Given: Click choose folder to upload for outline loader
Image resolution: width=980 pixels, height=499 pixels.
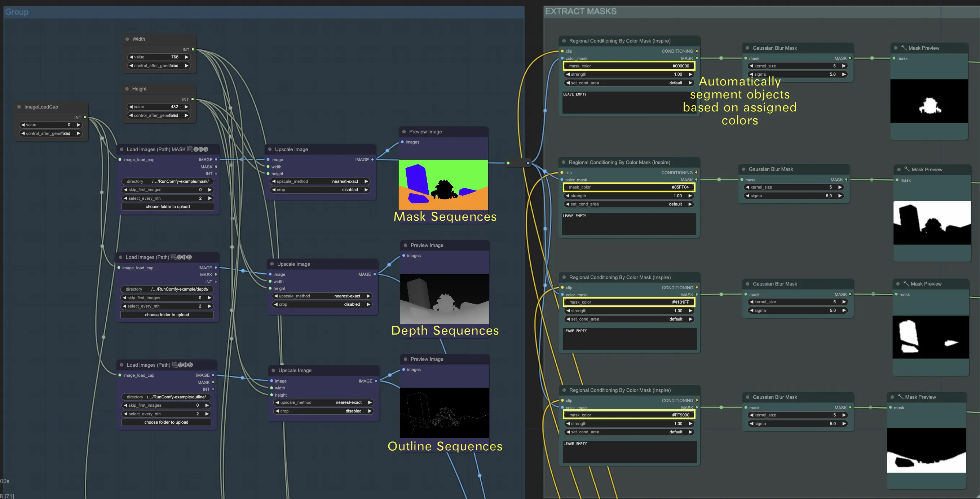Looking at the screenshot, I should (166, 422).
